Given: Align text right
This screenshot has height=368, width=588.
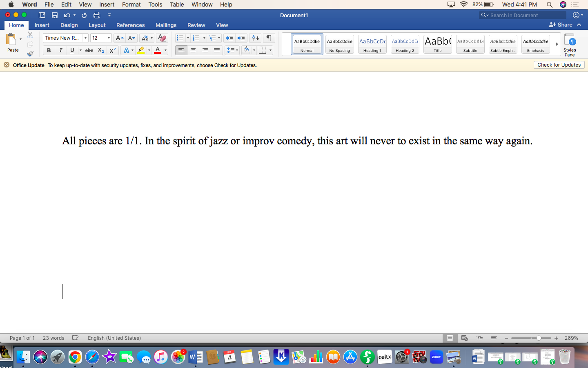Looking at the screenshot, I should pos(205,50).
